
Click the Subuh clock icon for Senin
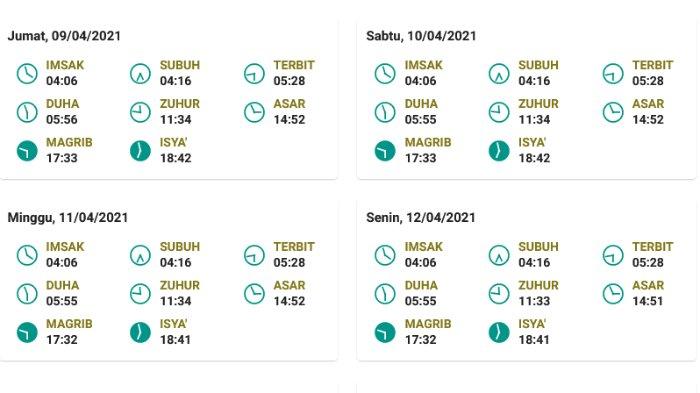[499, 255]
